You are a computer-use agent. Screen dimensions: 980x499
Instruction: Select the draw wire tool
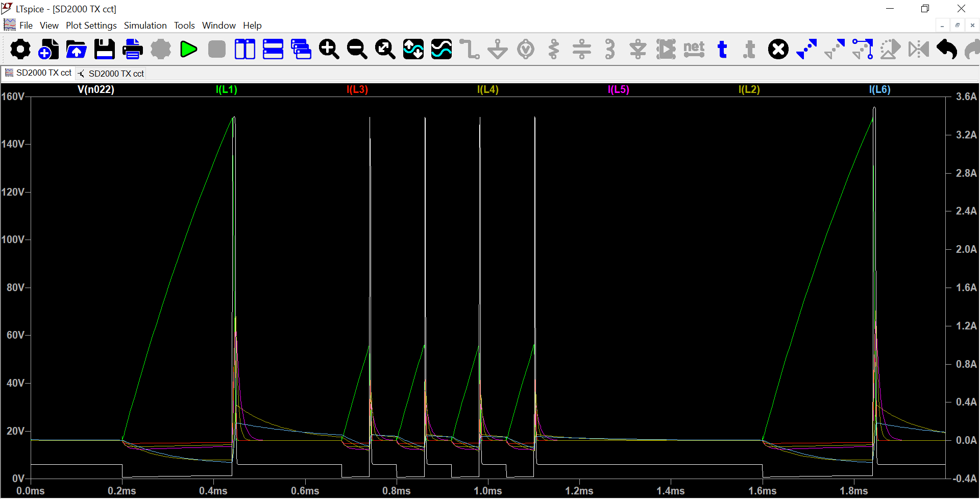[x=470, y=50]
